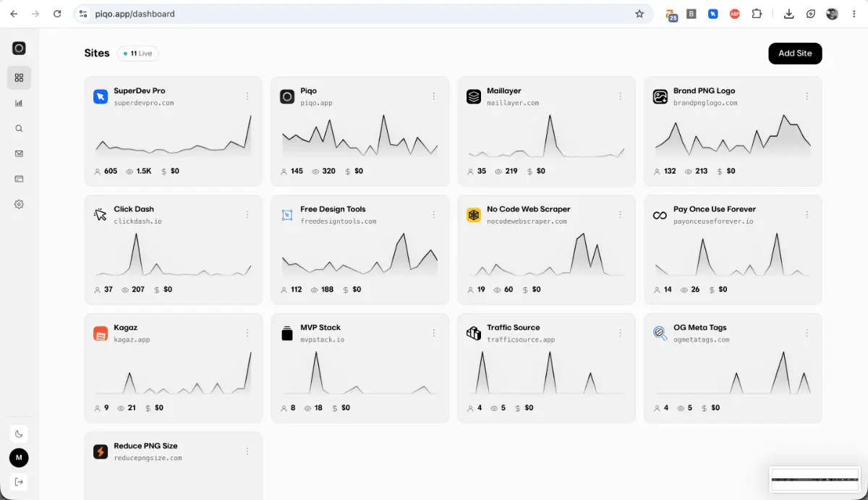Click the Free Design Tools site icon

287,215
